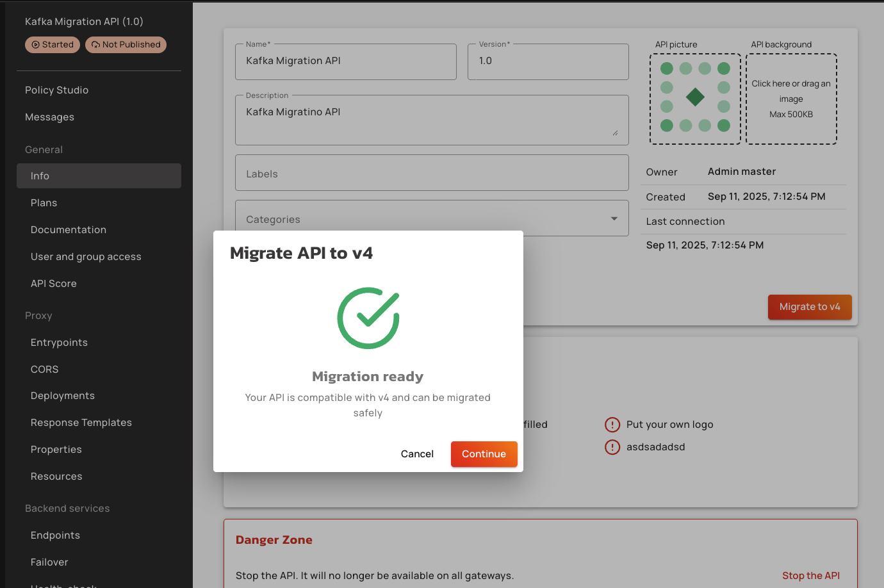
Task: Open the Response Templates page
Action: 81,423
